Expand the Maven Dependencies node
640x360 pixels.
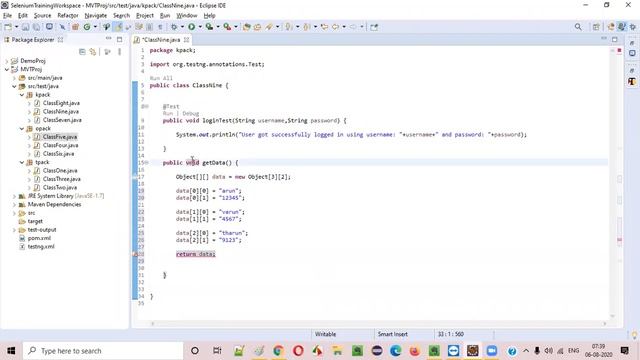click(14, 204)
